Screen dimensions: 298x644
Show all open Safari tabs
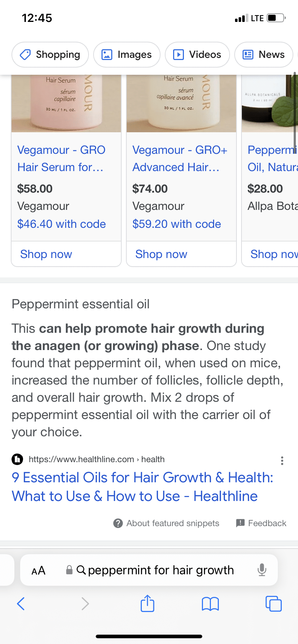(274, 603)
